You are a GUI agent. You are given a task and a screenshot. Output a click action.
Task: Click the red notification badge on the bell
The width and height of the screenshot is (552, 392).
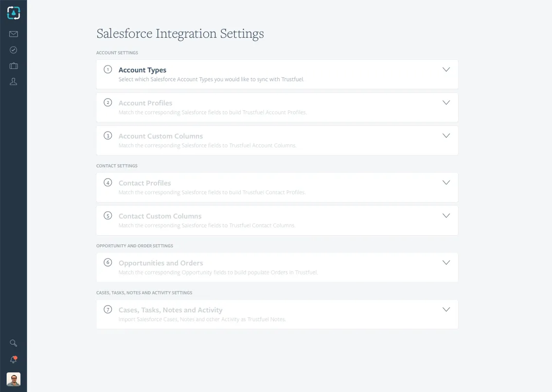[x=16, y=357]
